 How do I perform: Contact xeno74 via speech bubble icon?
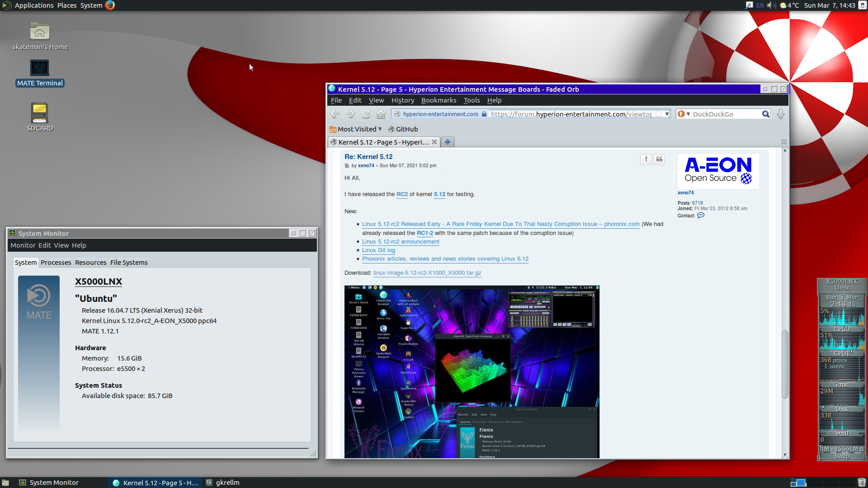tap(701, 216)
